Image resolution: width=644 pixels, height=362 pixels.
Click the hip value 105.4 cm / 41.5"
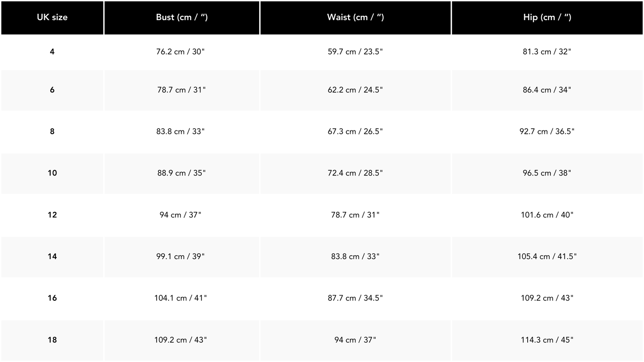click(x=547, y=256)
